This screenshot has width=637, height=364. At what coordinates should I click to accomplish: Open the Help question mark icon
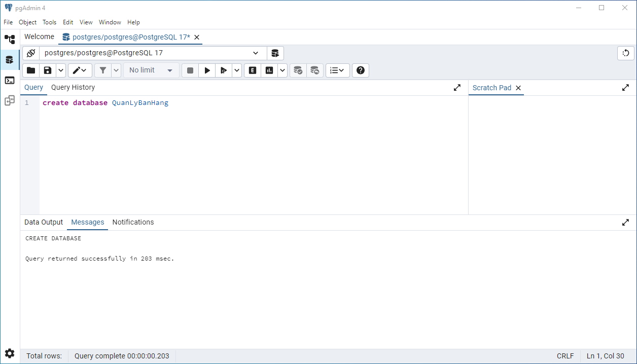361,70
